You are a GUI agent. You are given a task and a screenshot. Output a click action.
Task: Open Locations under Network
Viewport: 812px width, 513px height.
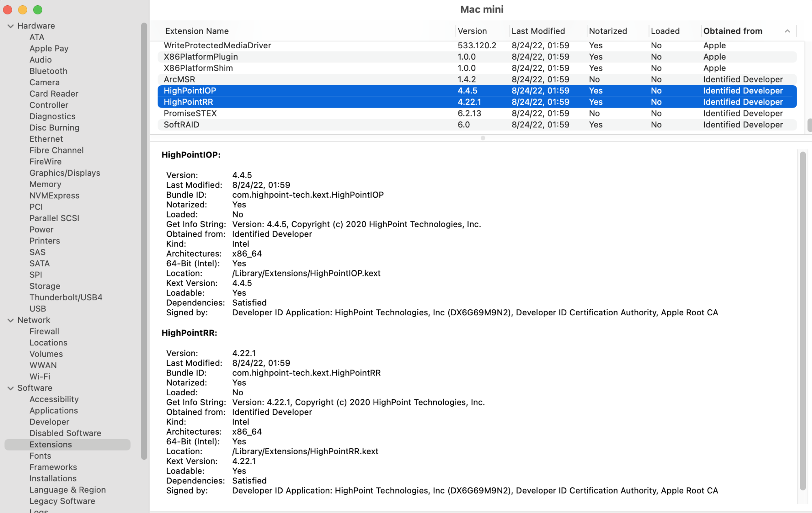48,343
